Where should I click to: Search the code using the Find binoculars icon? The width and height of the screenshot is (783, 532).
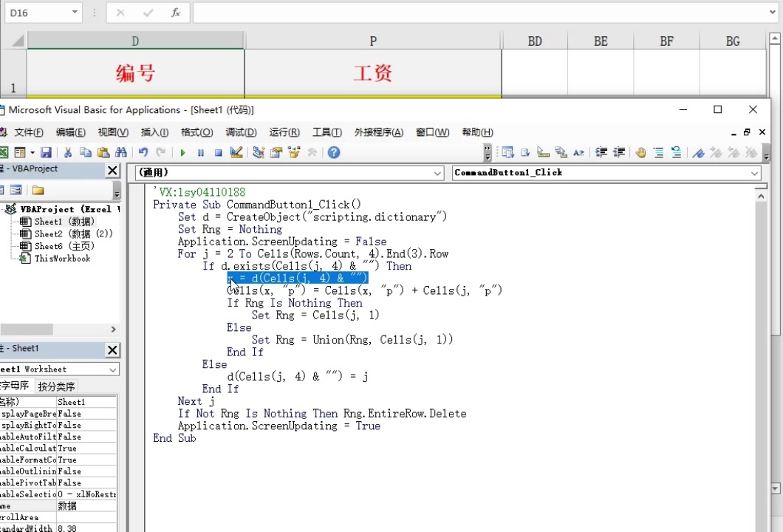click(x=122, y=152)
